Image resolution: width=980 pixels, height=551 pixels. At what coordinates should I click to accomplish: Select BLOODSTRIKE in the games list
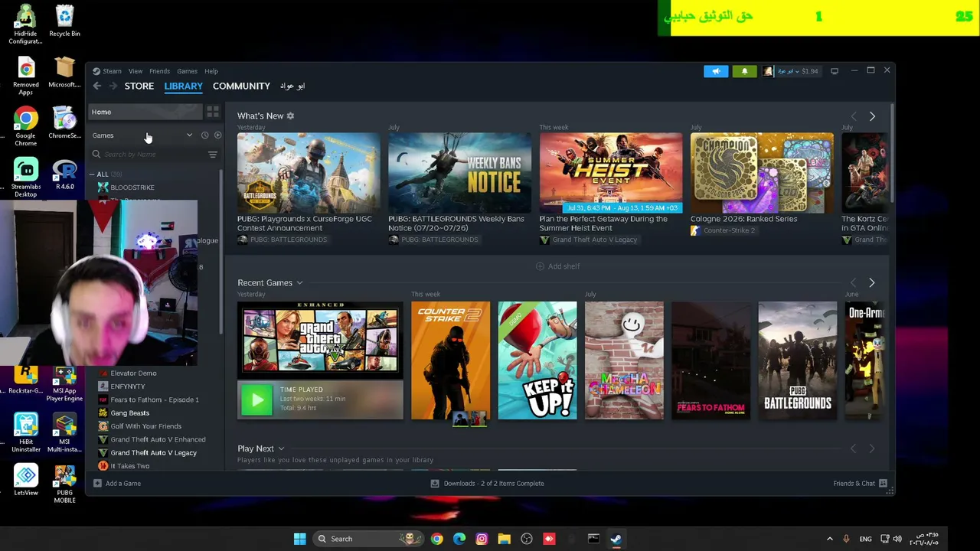[132, 187]
